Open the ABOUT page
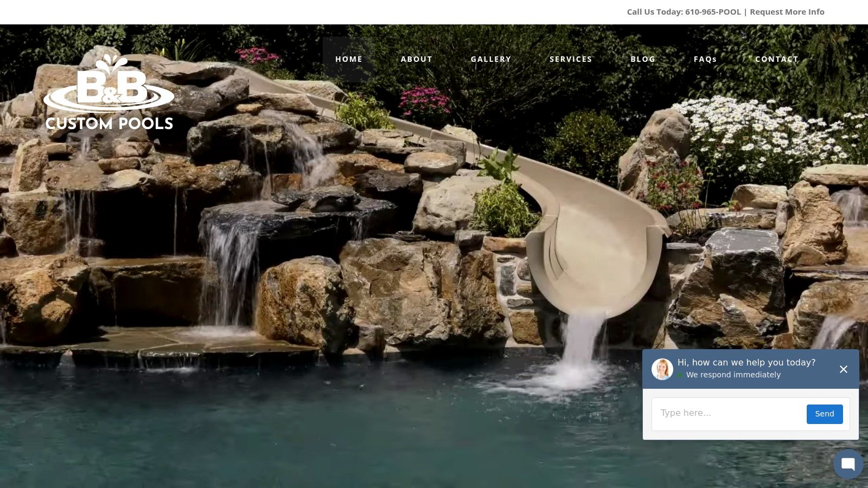 click(416, 59)
